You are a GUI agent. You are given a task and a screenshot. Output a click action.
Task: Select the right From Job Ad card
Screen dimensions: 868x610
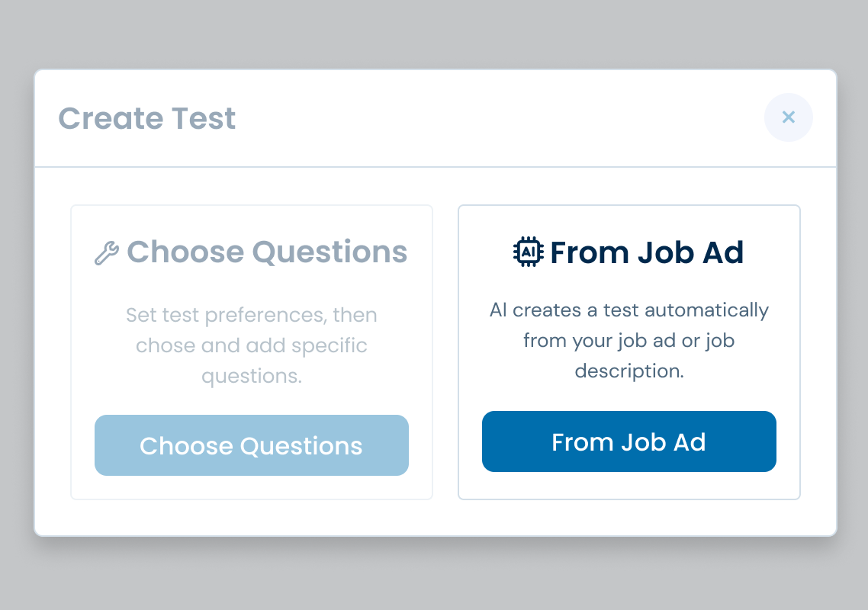(x=628, y=351)
